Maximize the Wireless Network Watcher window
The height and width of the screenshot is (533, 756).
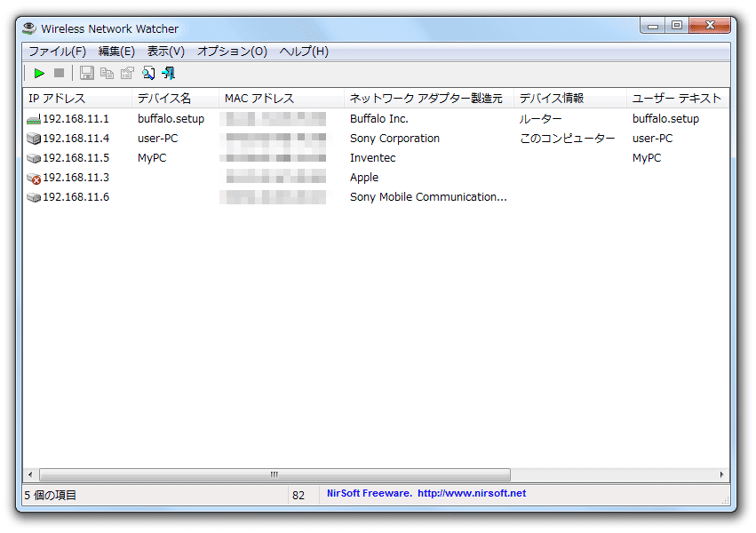pos(677,25)
